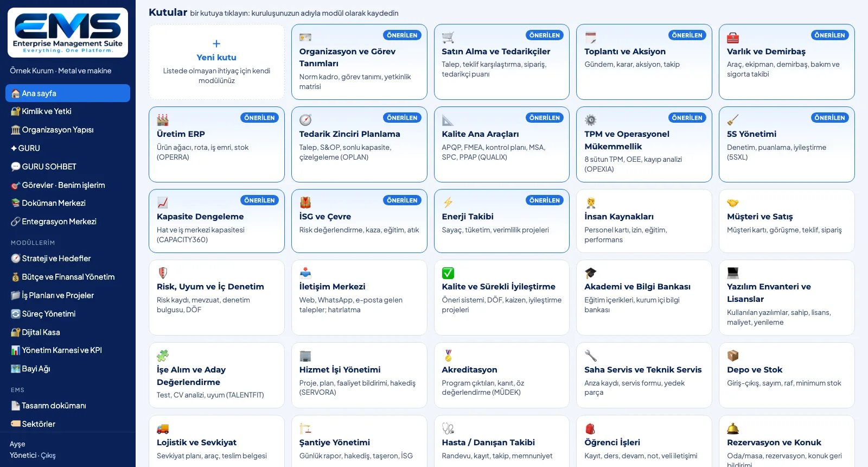Select Bayi Ağı in sidebar

(68, 369)
